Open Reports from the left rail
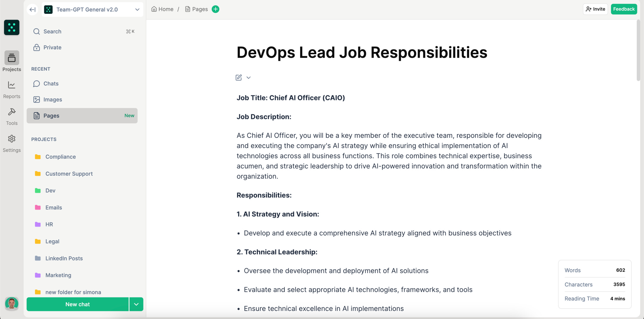 [12, 90]
